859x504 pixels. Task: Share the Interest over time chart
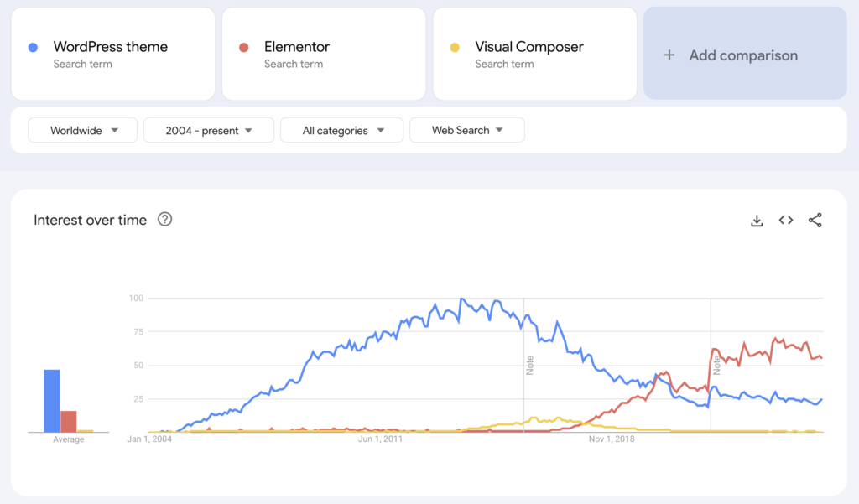[x=815, y=221]
